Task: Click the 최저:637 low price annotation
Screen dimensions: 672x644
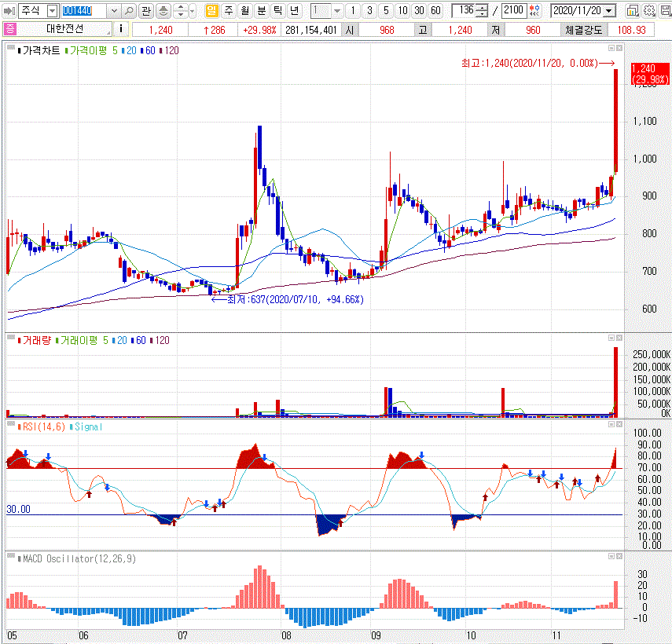Action: 288,300
